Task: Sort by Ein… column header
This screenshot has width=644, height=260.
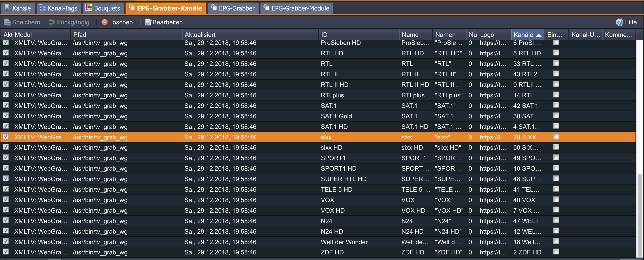Action: coord(556,35)
